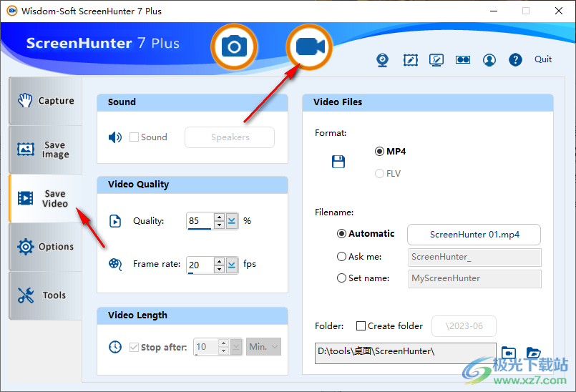Select the MP4 format radio button
Image resolution: width=576 pixels, height=392 pixels.
coord(379,152)
